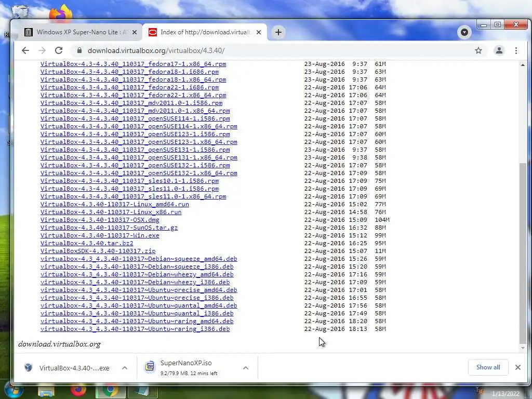Image resolution: width=532 pixels, height=399 pixels.
Task: Download the Linux_x86.run installer
Action: pos(111,212)
